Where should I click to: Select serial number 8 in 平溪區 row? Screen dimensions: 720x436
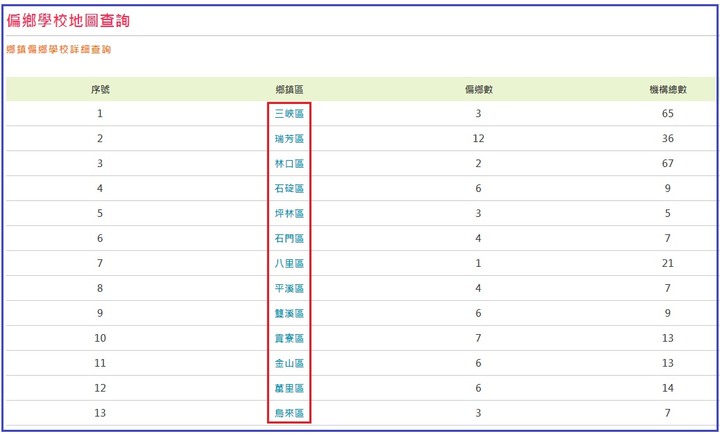tap(100, 288)
